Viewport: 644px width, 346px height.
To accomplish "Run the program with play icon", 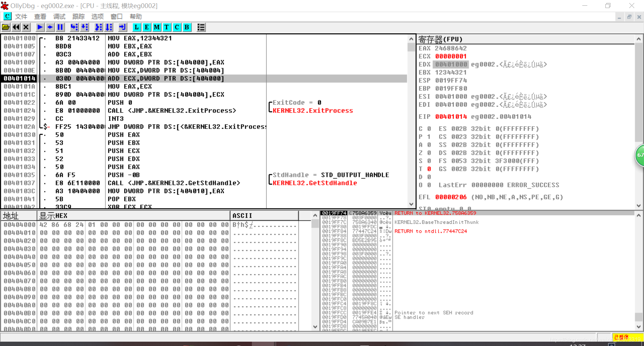I will pyautogui.click(x=40, y=27).
